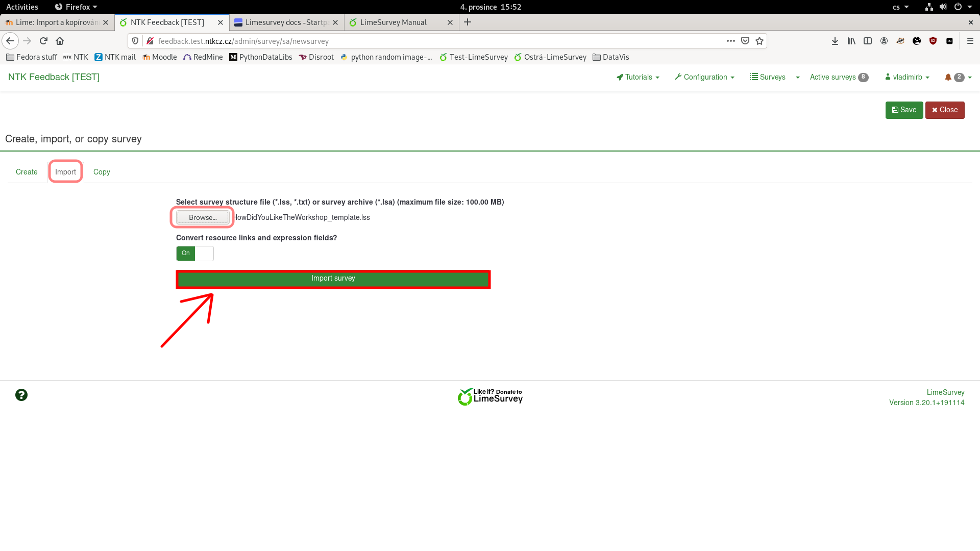Image resolution: width=980 pixels, height=551 pixels.
Task: Click the notifications bell icon
Action: [948, 77]
